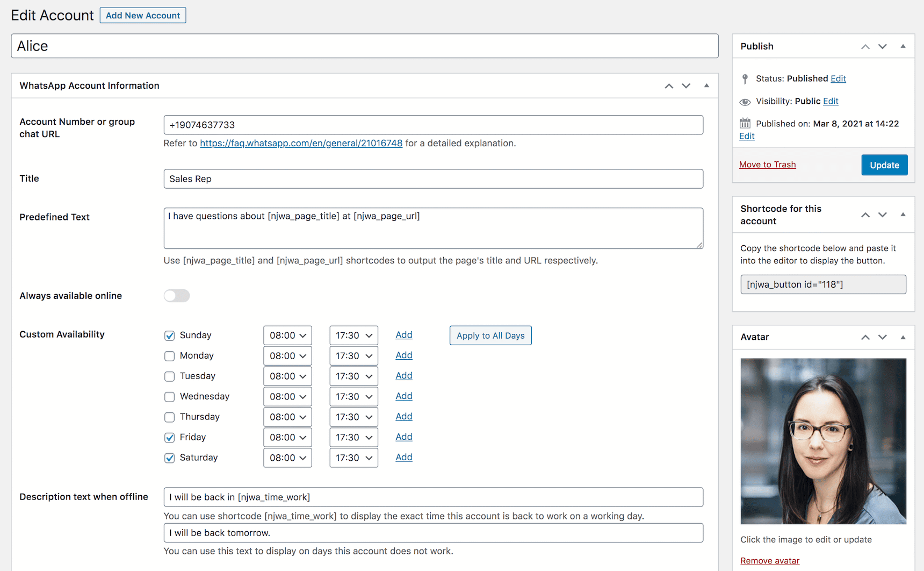This screenshot has width=924, height=571.
Task: Open Sunday end time dropdown
Action: 353,336
